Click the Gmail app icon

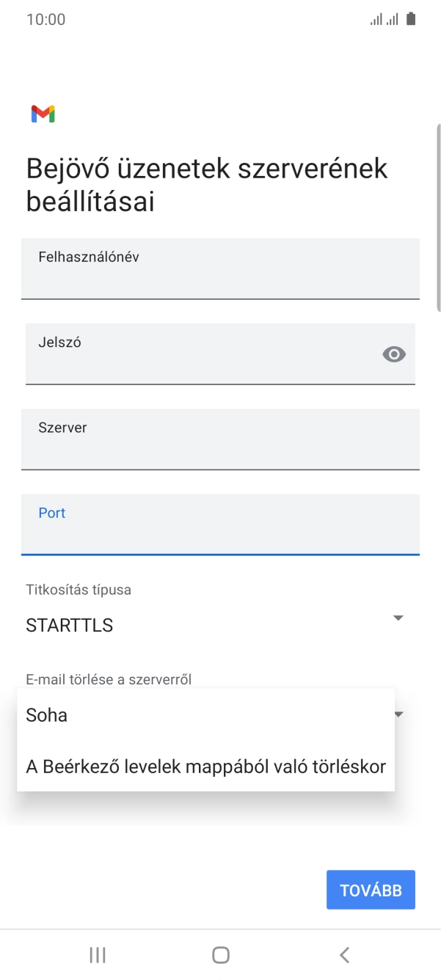pyautogui.click(x=43, y=114)
